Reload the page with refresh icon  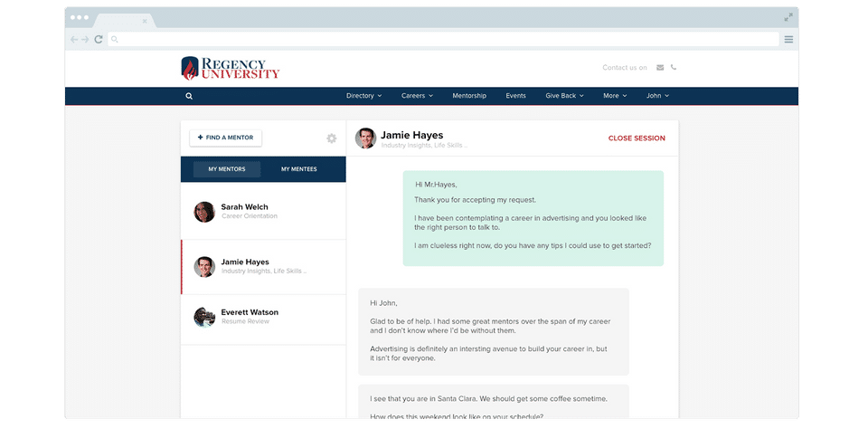(99, 39)
